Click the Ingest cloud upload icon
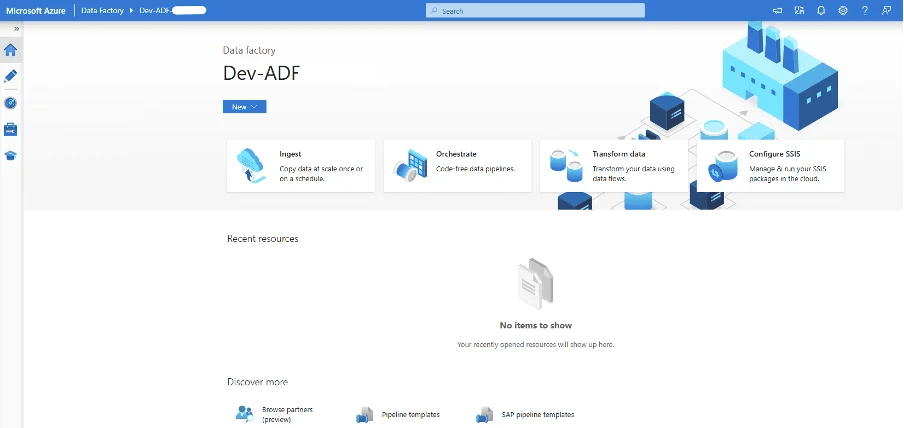The width and height of the screenshot is (904, 428). click(251, 165)
